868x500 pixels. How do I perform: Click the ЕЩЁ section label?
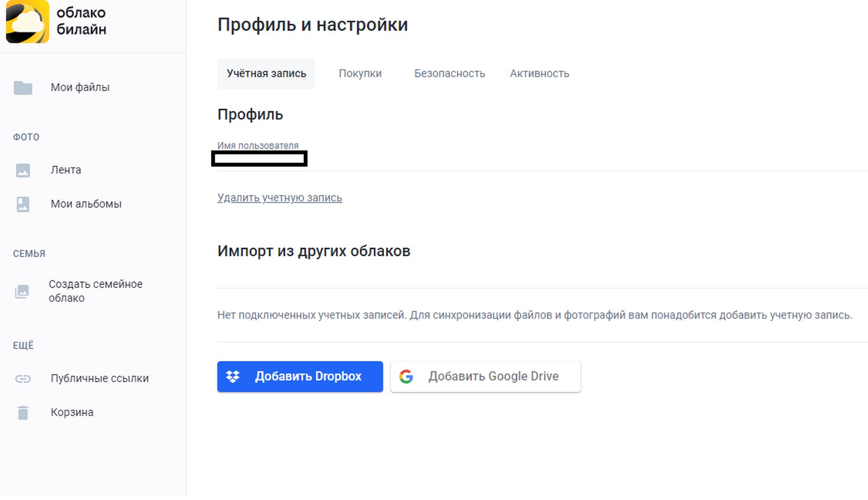coord(23,345)
